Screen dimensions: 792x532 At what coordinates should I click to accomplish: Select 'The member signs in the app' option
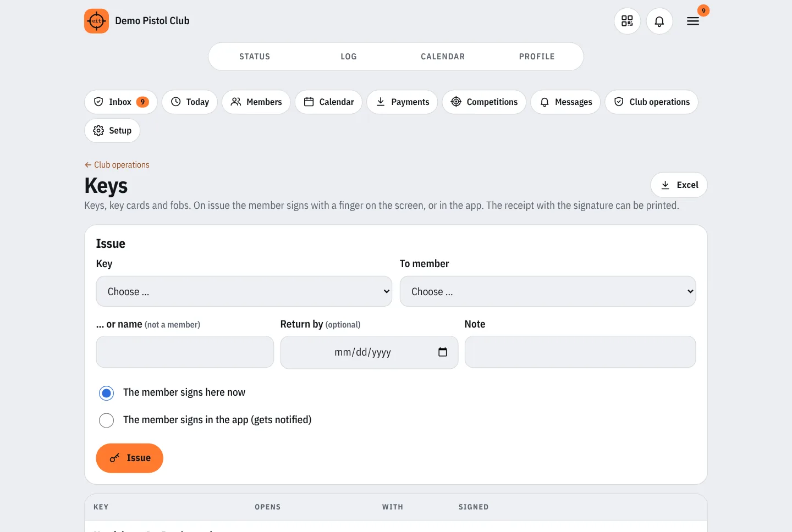pyautogui.click(x=107, y=420)
